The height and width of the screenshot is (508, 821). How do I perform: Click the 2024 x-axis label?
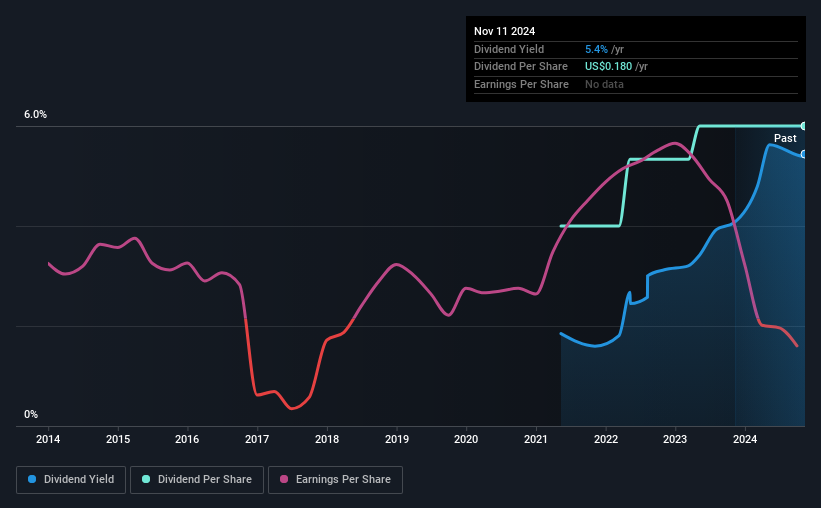tap(745, 439)
